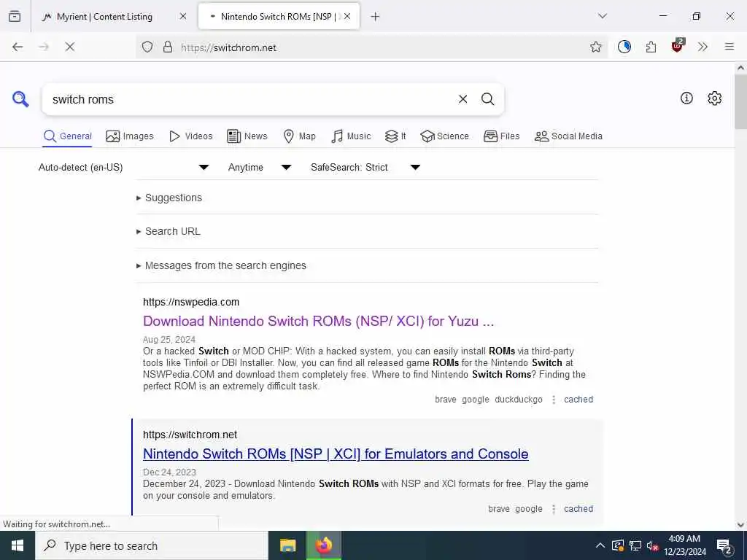Open the Files search category
Viewport: 747px width, 560px height.
click(501, 136)
